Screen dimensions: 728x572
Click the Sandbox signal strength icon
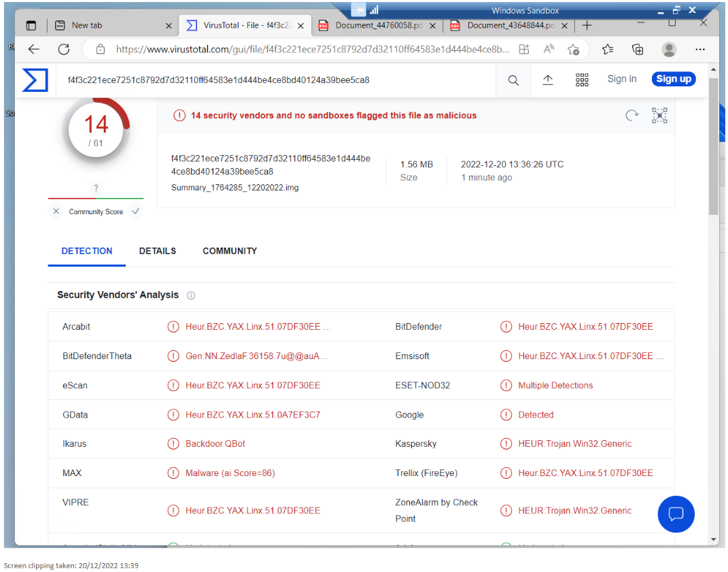375,10
